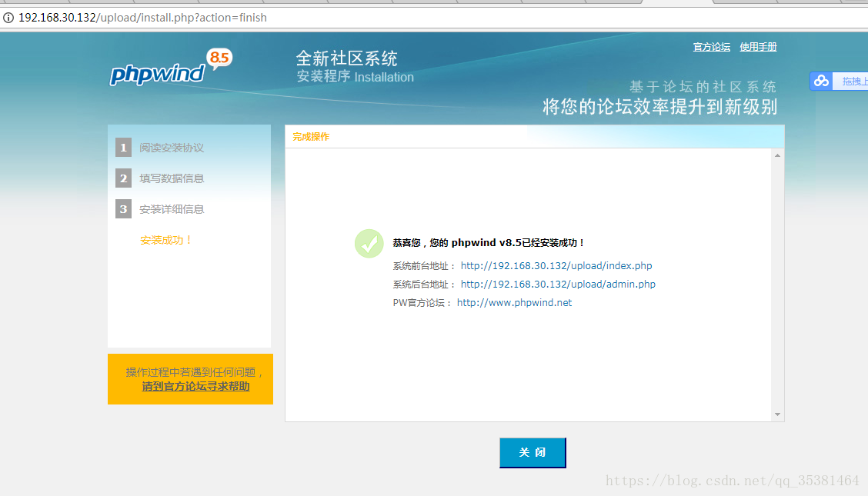Click the 安装程序 Installation subtitle

coord(356,77)
